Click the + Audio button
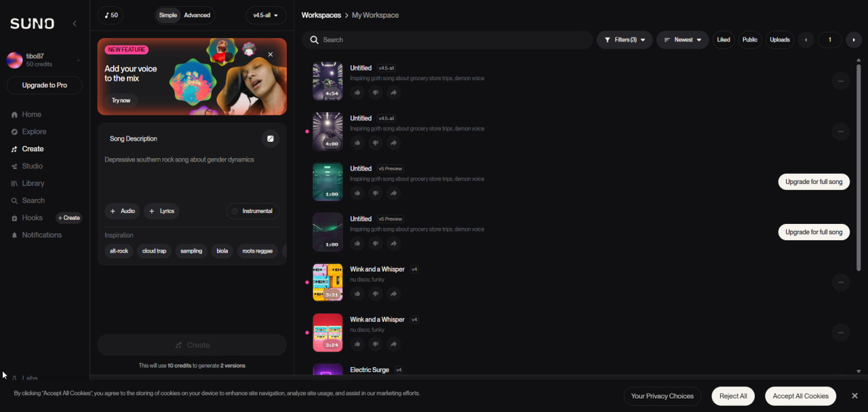 pyautogui.click(x=122, y=211)
